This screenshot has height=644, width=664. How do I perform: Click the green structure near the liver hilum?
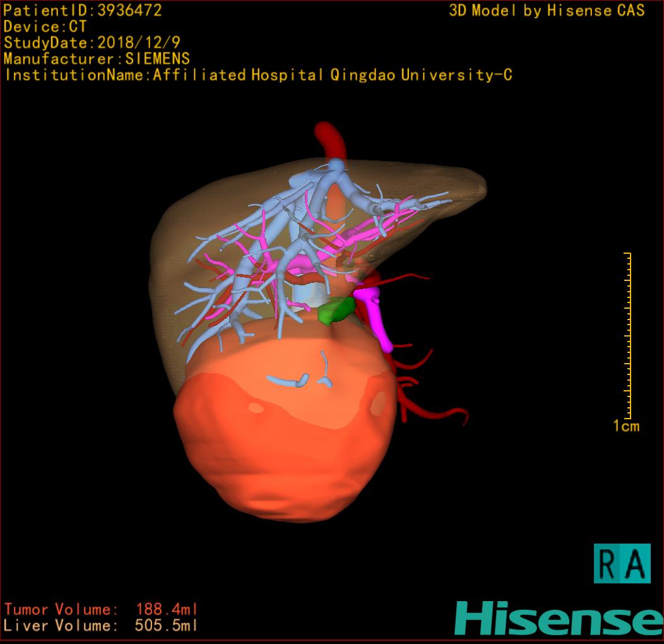[336, 311]
